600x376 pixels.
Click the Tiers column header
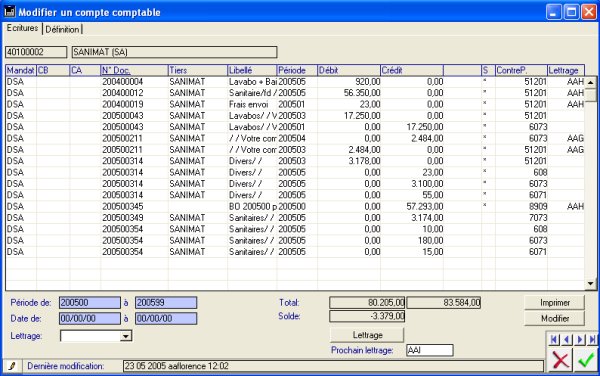pos(198,70)
